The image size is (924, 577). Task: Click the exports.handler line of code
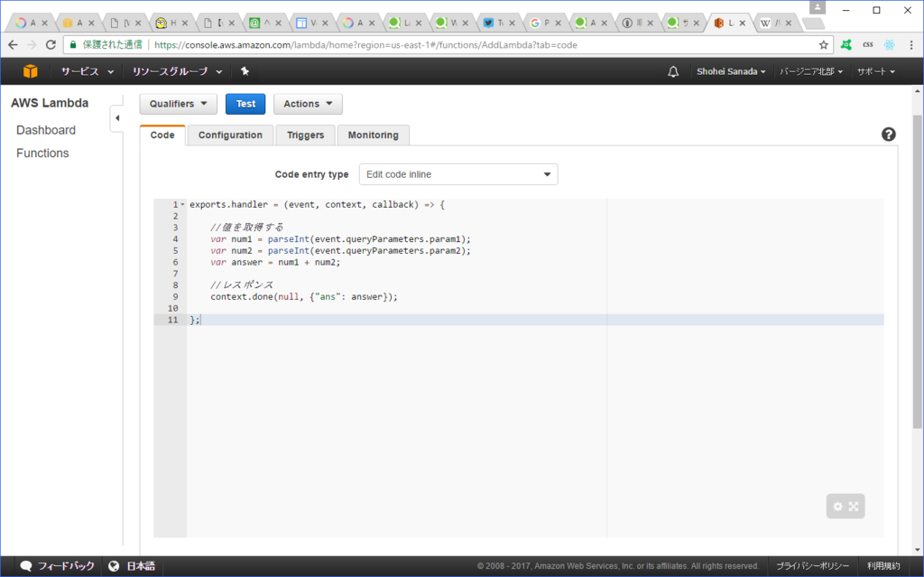(317, 205)
